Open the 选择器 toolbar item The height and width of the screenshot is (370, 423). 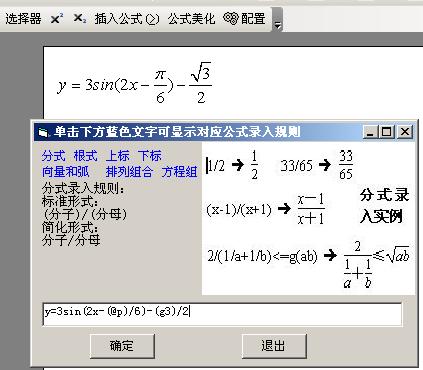[x=23, y=18]
